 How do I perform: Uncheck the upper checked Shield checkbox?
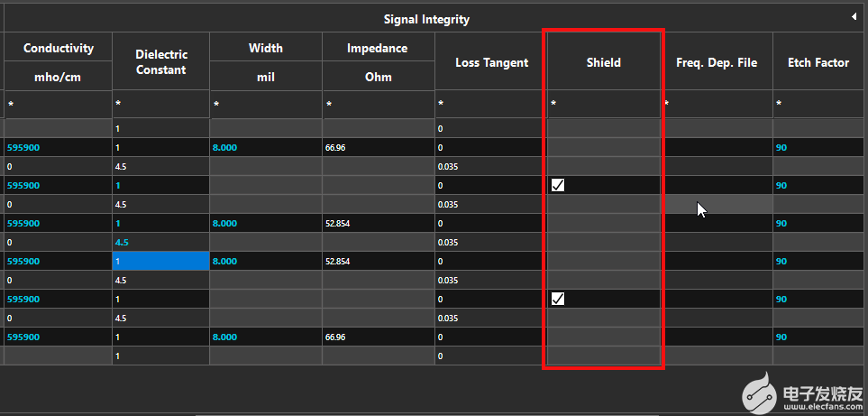(558, 185)
